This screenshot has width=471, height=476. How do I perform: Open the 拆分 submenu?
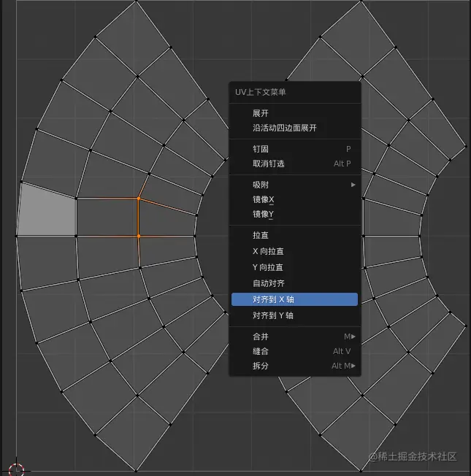coord(294,366)
